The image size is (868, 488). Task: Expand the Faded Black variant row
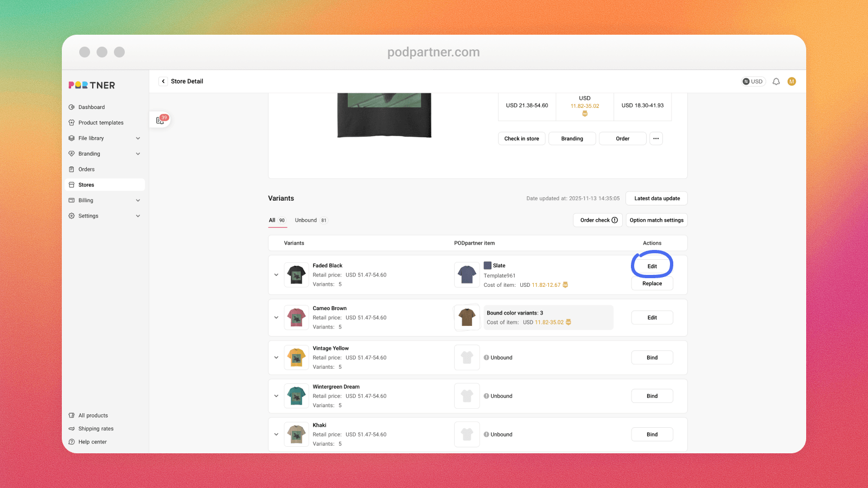[276, 275]
